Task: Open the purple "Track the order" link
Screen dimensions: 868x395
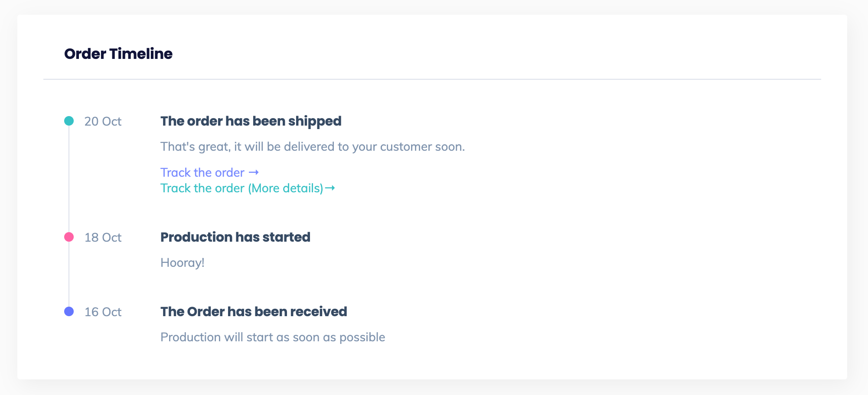Action: coord(202,172)
